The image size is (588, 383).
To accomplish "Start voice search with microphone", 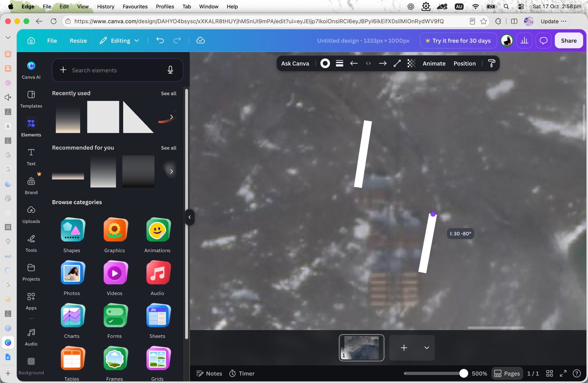I will point(170,70).
